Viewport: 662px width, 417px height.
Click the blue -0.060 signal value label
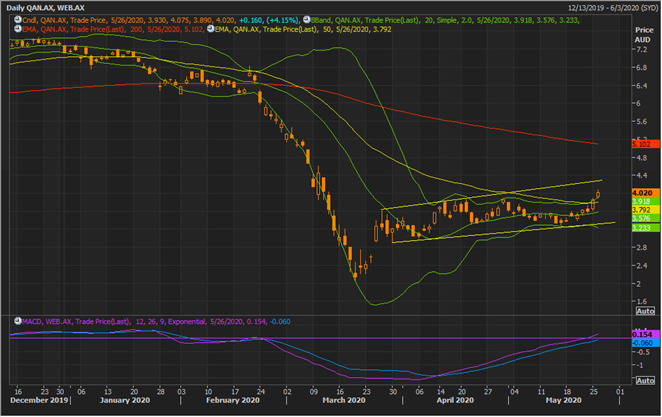point(646,343)
